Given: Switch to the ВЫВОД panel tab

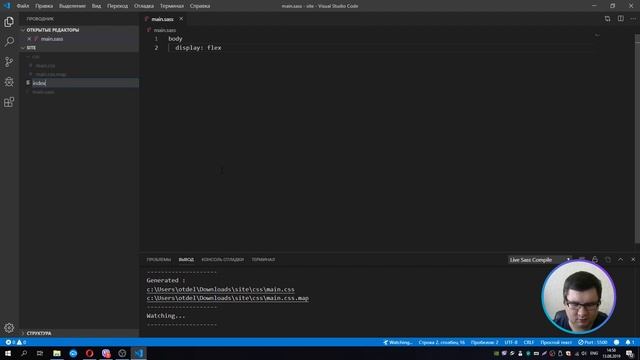Looking at the screenshot, I should click(x=186, y=260).
